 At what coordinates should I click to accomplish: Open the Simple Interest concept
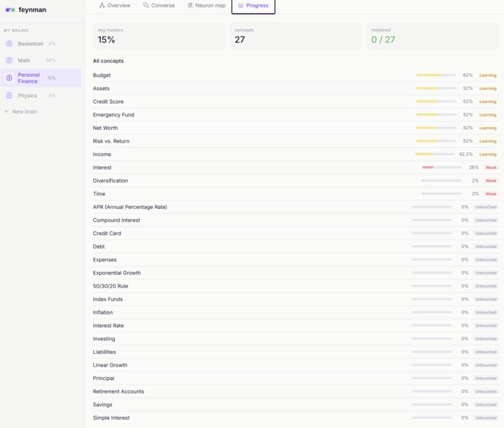point(296,418)
